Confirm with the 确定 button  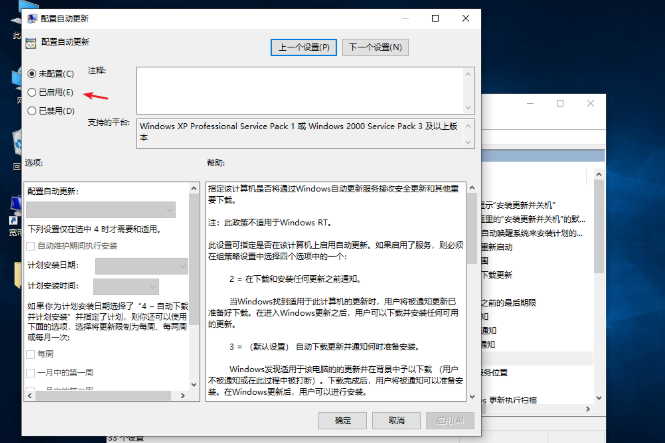tap(342, 421)
